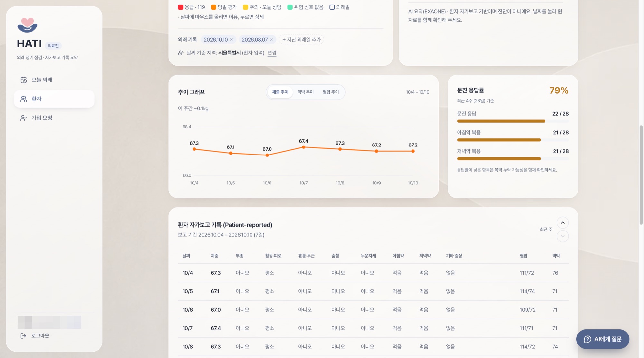Open the AI에게 질문 chat button
The height and width of the screenshot is (358, 644).
click(x=603, y=339)
